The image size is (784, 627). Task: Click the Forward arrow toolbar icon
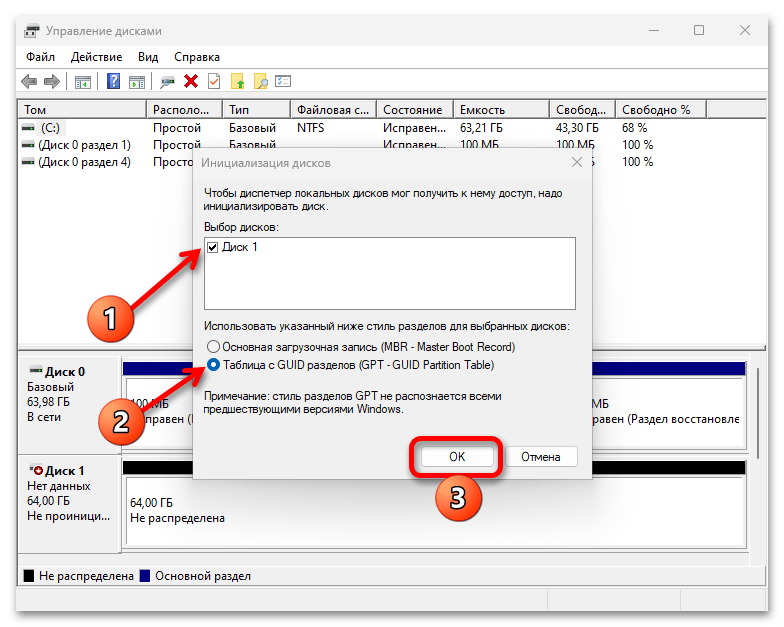52,81
